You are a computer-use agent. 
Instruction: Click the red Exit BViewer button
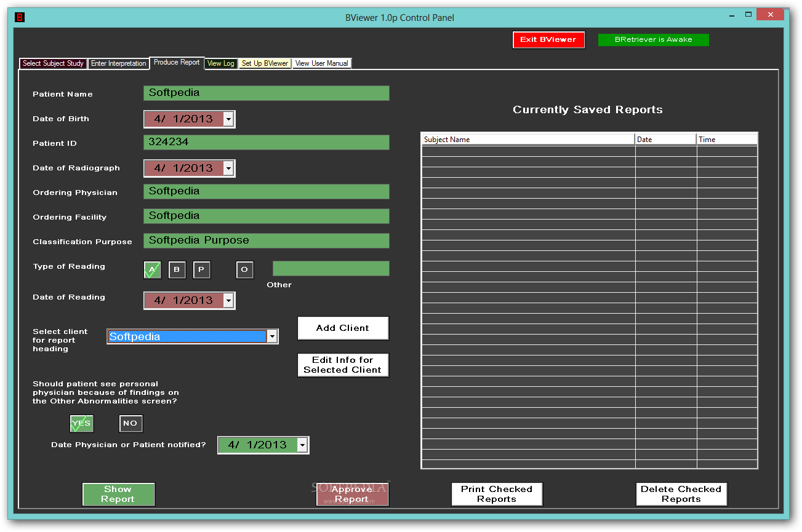(x=548, y=39)
